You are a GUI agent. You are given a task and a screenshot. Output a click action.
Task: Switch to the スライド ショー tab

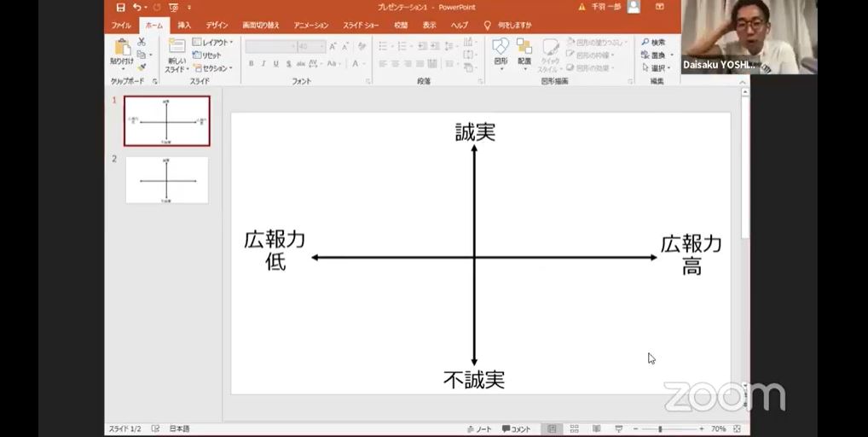(361, 25)
